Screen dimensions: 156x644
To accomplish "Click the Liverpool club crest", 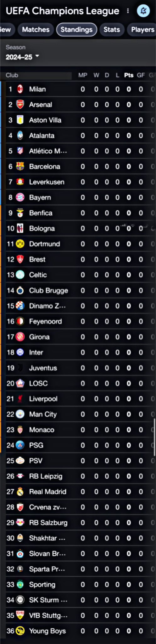I will point(20,399).
